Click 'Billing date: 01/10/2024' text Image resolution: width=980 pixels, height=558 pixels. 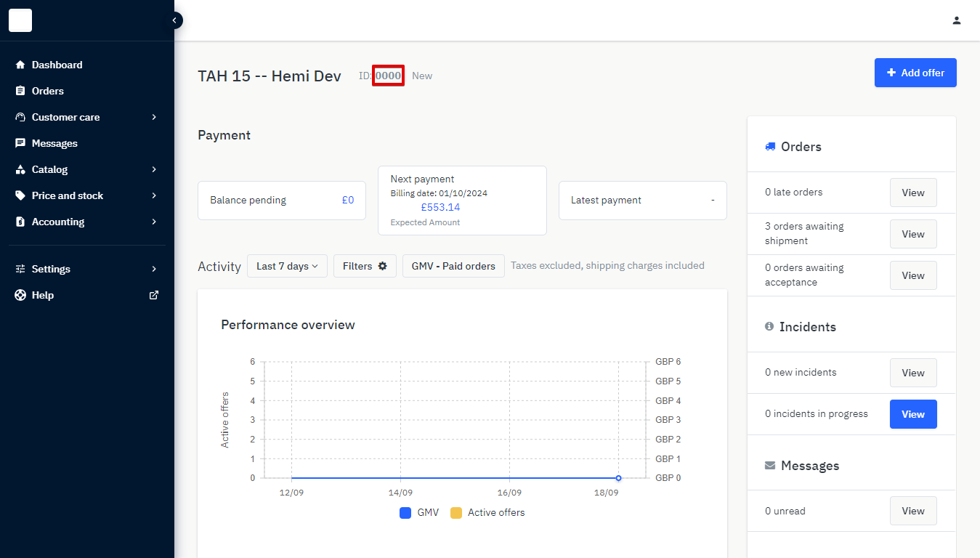439,193
